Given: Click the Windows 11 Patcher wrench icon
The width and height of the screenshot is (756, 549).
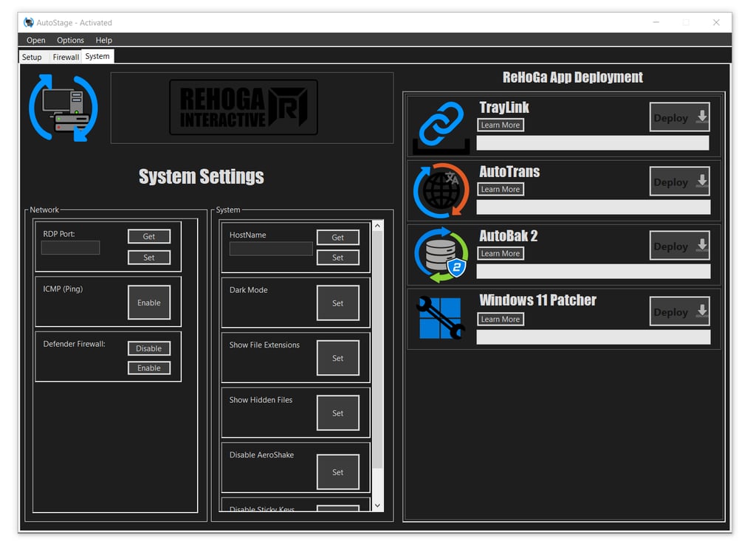Looking at the screenshot, I should (441, 317).
